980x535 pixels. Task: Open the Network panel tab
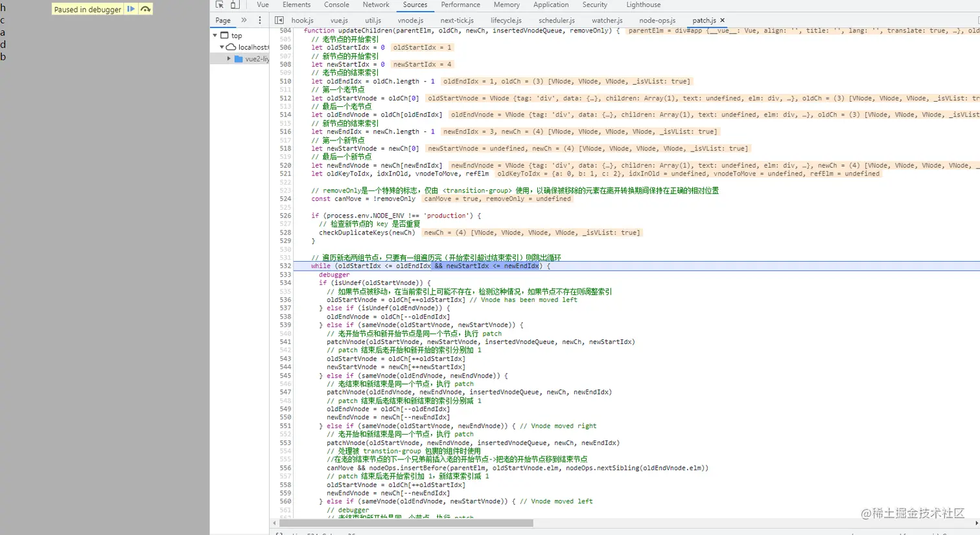(376, 5)
